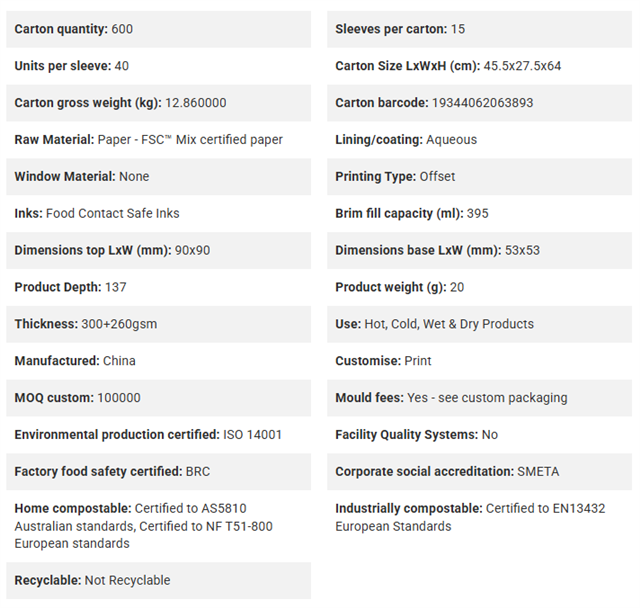Click the Recyclable Not Recyclable row
This screenshot has width=640, height=608.
(x=158, y=581)
